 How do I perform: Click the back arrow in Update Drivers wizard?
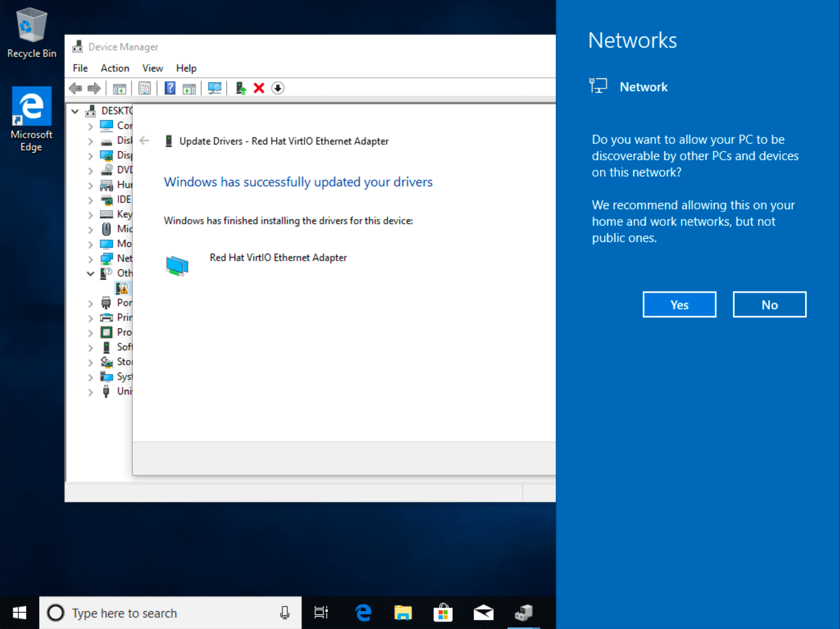144,141
